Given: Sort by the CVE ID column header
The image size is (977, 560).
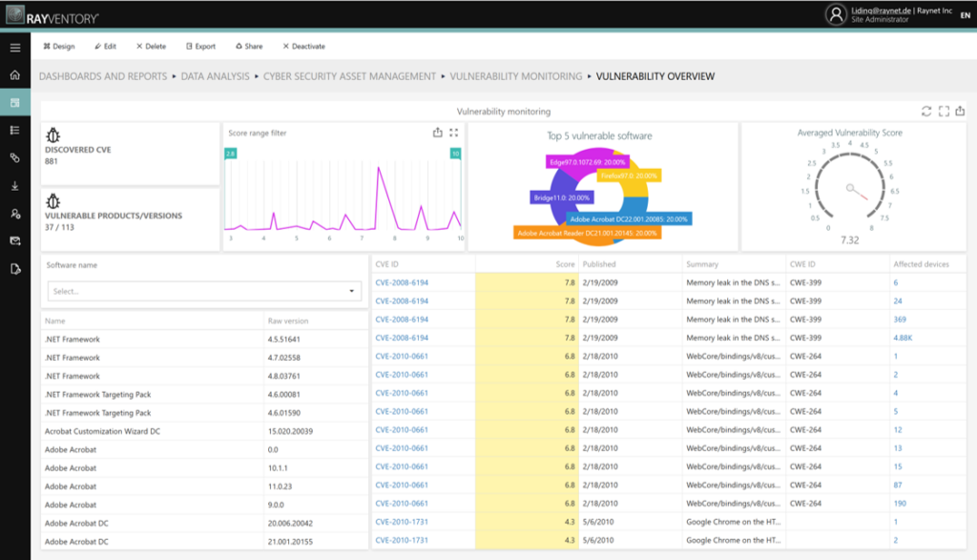Looking at the screenshot, I should click(387, 265).
